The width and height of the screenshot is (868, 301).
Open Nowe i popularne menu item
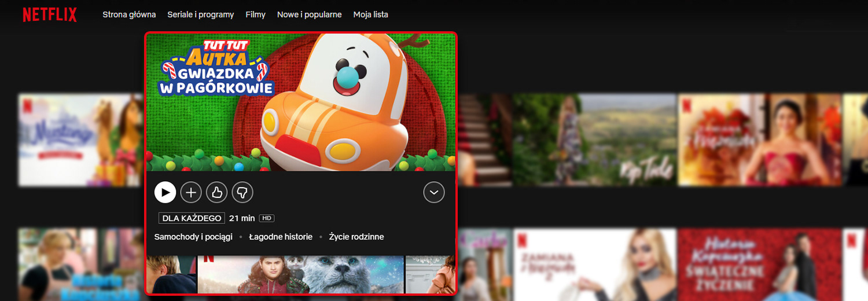310,14
